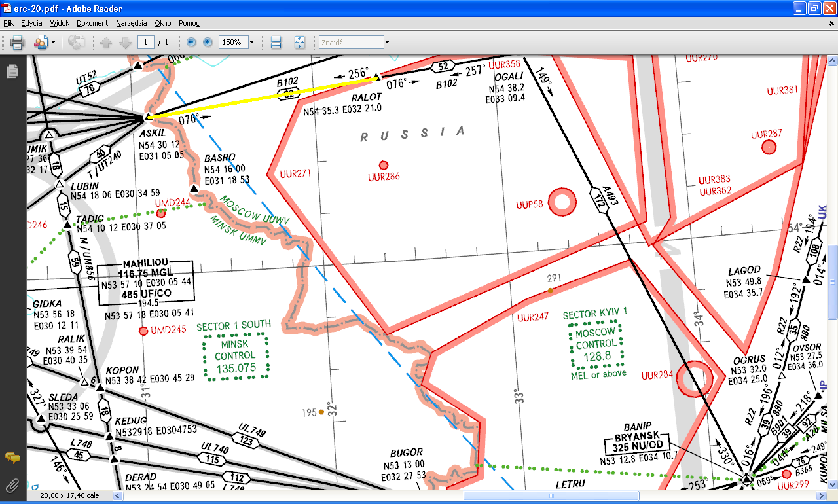
Task: Click the KOPON waypoint label
Action: click(x=122, y=370)
